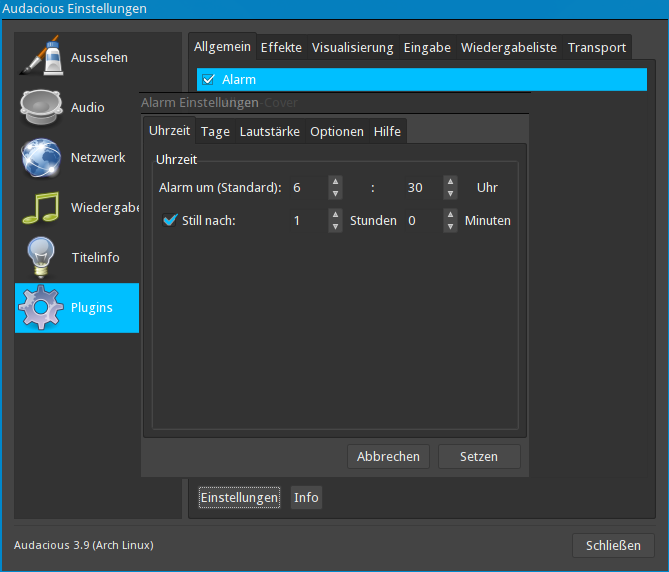Click the Aussehen label in sidebar
The image size is (669, 572).
tap(99, 58)
